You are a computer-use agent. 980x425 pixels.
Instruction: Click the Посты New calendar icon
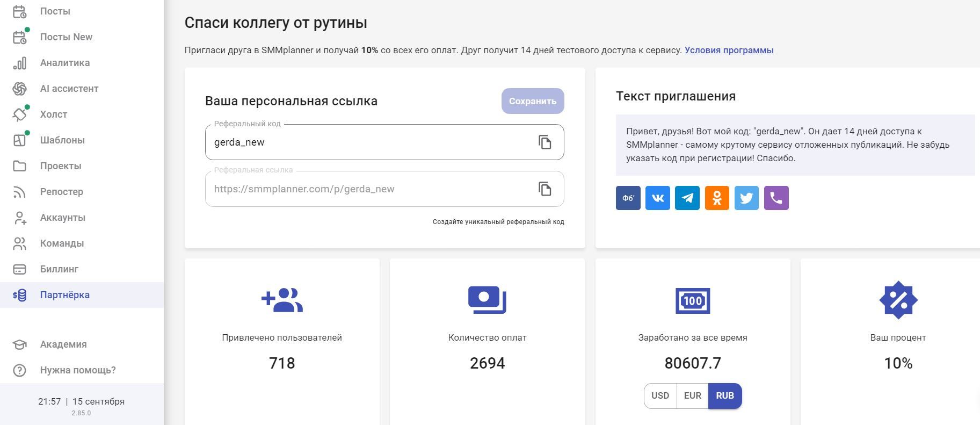[x=19, y=37]
